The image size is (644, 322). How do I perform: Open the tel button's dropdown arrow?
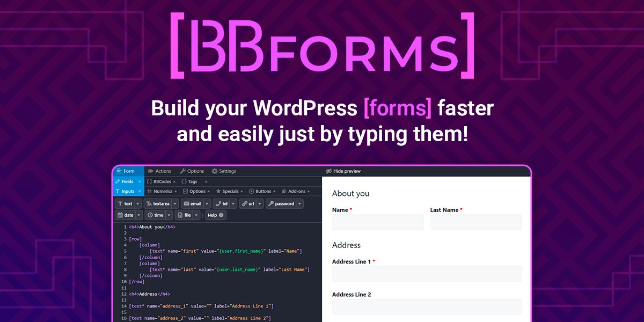point(233,204)
